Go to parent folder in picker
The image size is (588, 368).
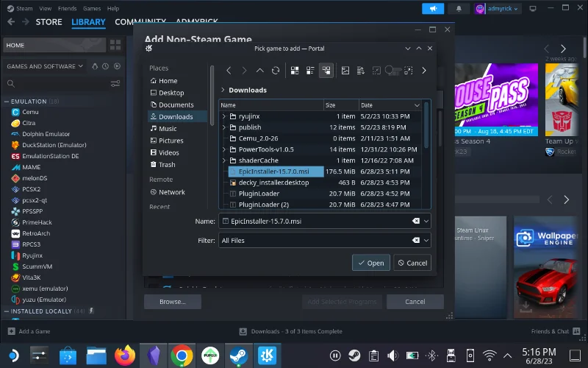(x=259, y=70)
